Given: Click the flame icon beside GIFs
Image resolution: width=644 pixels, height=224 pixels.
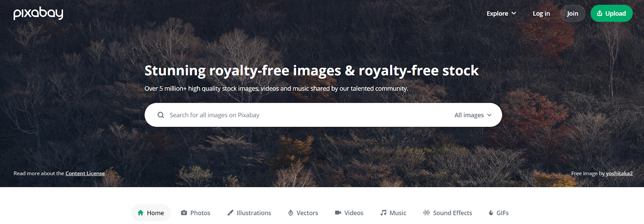Looking at the screenshot, I should point(491,213).
